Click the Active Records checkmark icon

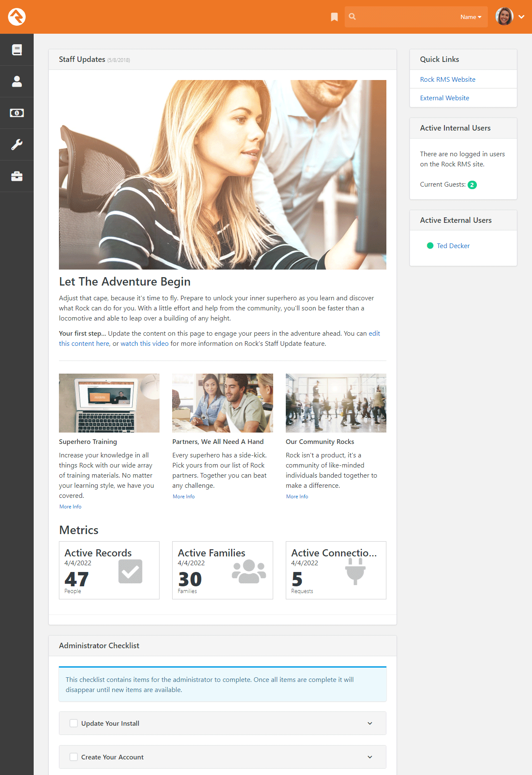coord(130,571)
